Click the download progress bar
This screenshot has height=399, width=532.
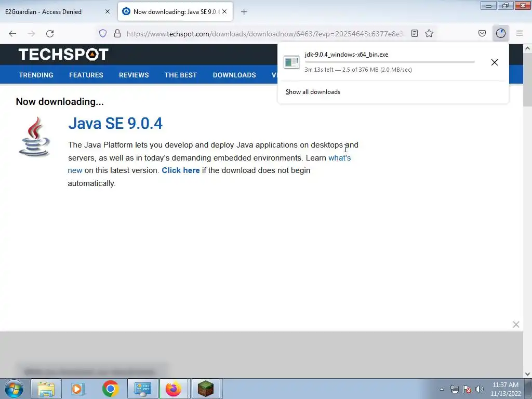390,62
